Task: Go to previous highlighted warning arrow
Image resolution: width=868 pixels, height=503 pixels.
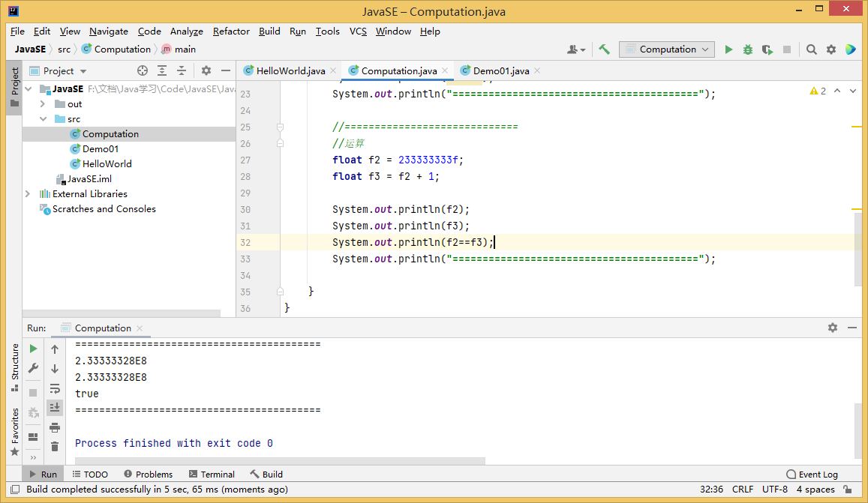Action: [837, 91]
